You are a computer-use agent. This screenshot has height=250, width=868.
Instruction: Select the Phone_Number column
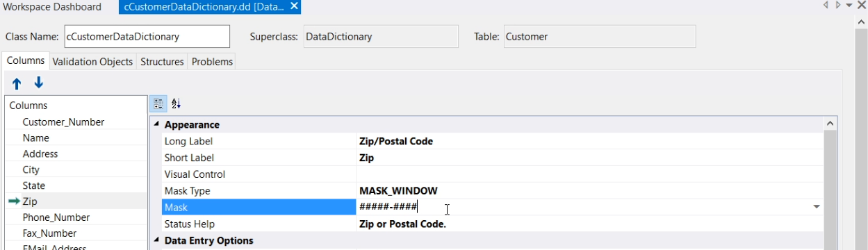click(x=56, y=218)
